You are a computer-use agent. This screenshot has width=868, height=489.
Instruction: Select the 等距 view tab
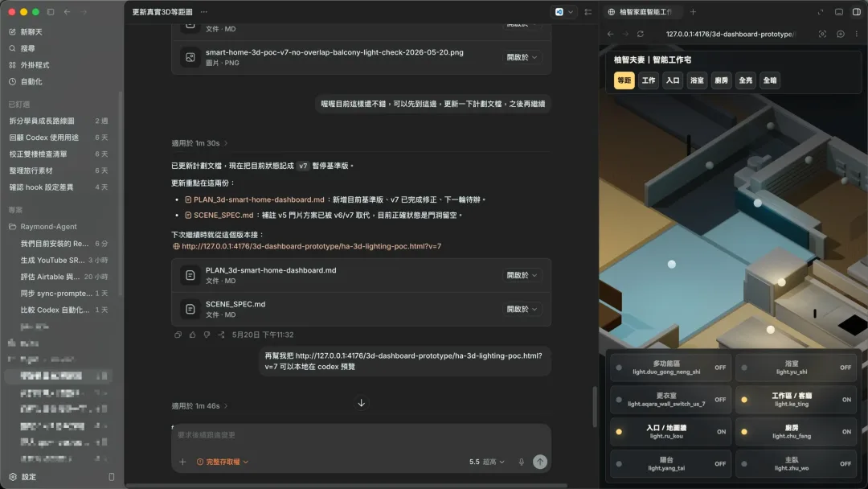[624, 80]
